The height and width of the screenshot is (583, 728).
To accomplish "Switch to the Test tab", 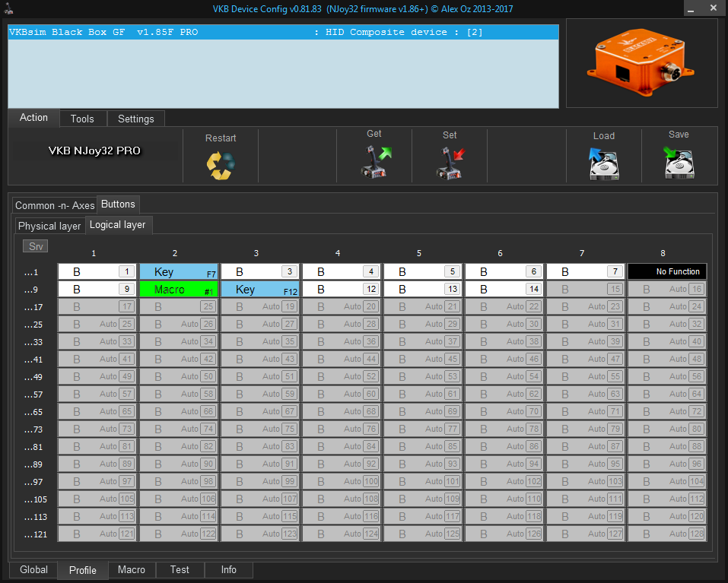I will click(x=180, y=569).
